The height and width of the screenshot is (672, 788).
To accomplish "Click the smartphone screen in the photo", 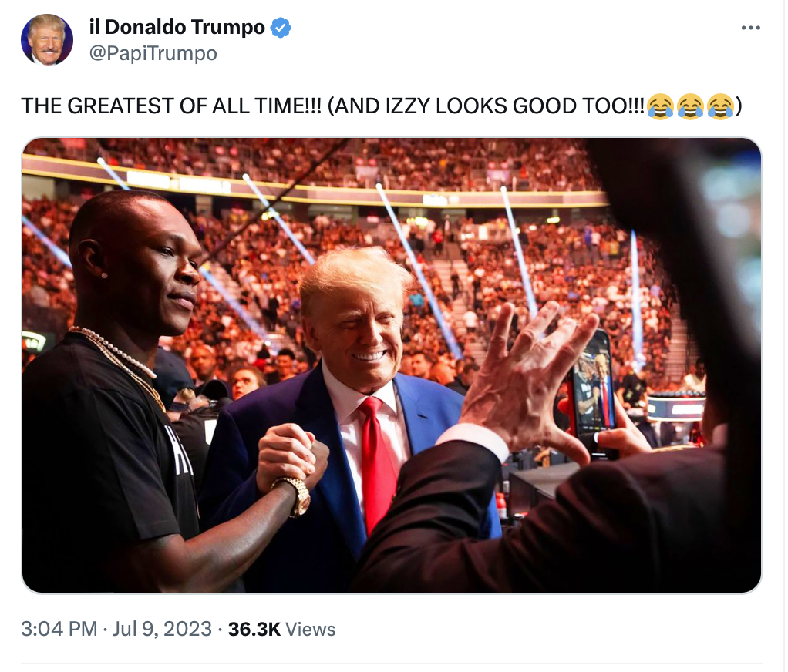I will pyautogui.click(x=594, y=386).
